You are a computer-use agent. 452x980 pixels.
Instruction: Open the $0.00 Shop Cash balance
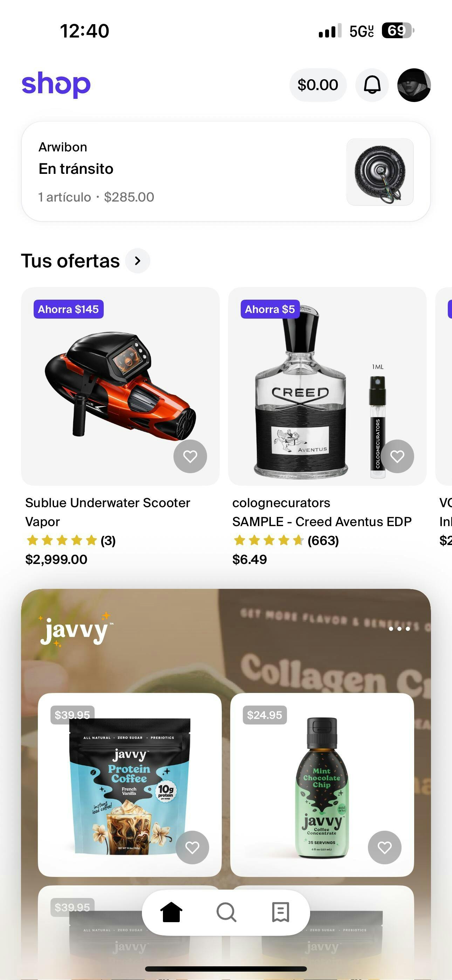[x=318, y=85]
